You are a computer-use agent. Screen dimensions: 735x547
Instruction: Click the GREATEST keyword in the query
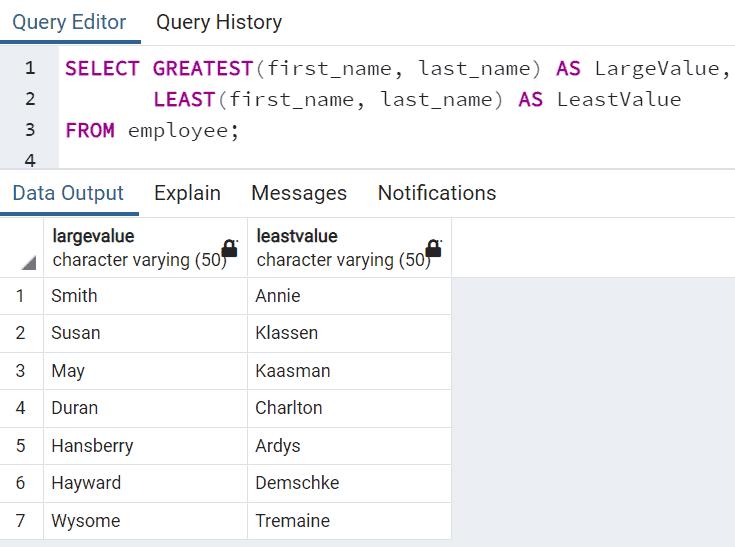point(203,68)
